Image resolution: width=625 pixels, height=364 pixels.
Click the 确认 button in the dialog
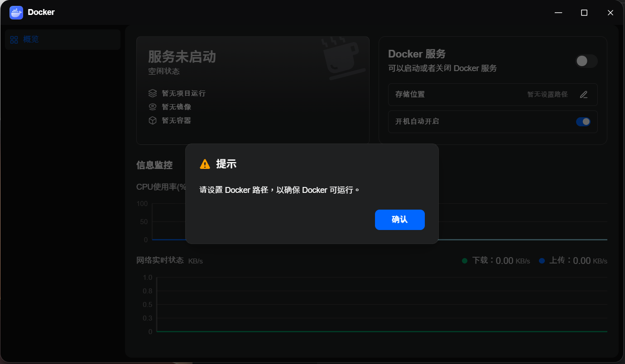pyautogui.click(x=399, y=220)
